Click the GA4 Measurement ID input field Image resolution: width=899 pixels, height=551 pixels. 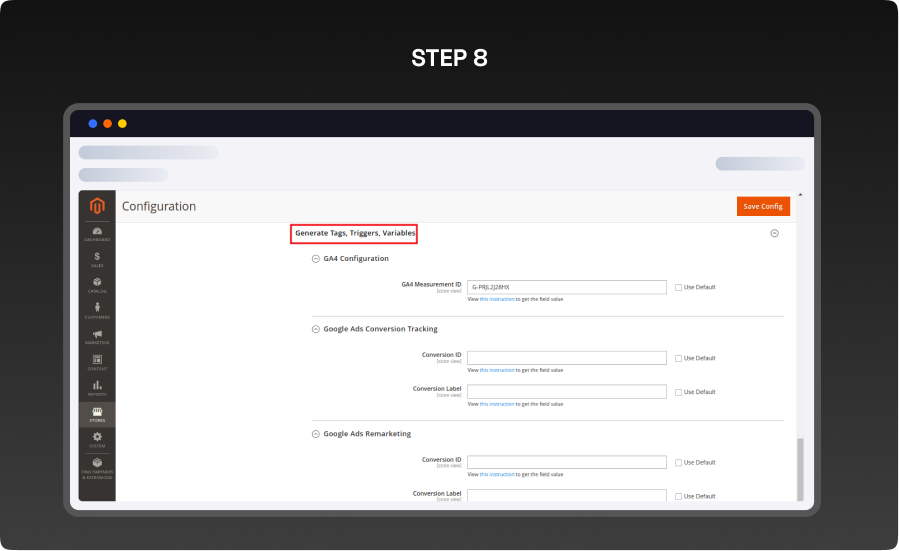566,287
